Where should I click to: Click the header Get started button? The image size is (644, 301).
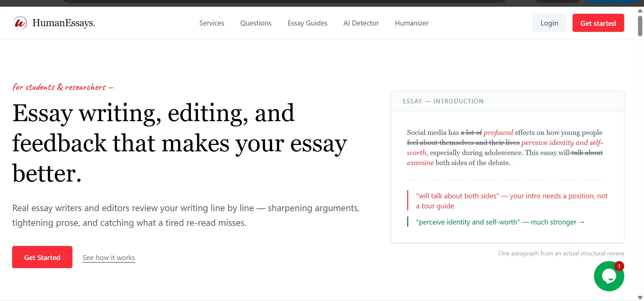tap(598, 23)
